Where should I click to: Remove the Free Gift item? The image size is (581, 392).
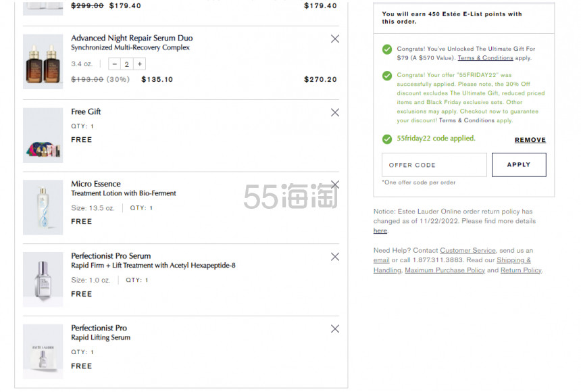[x=335, y=112]
